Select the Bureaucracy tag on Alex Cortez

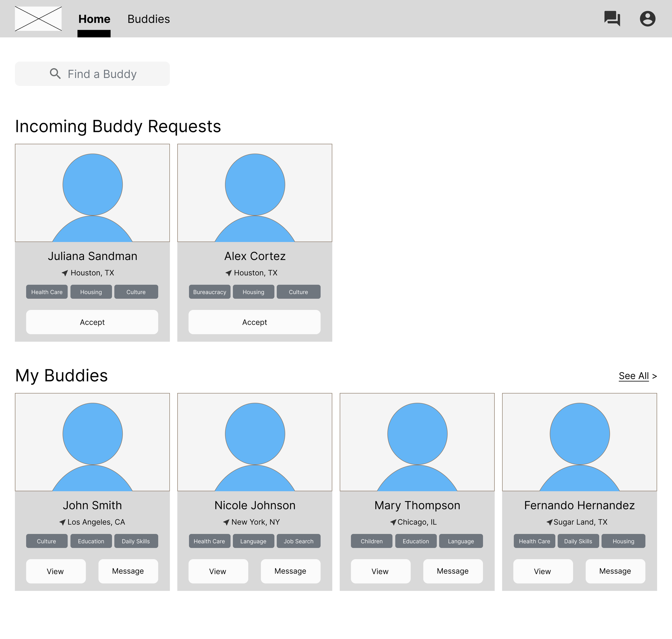(x=209, y=292)
